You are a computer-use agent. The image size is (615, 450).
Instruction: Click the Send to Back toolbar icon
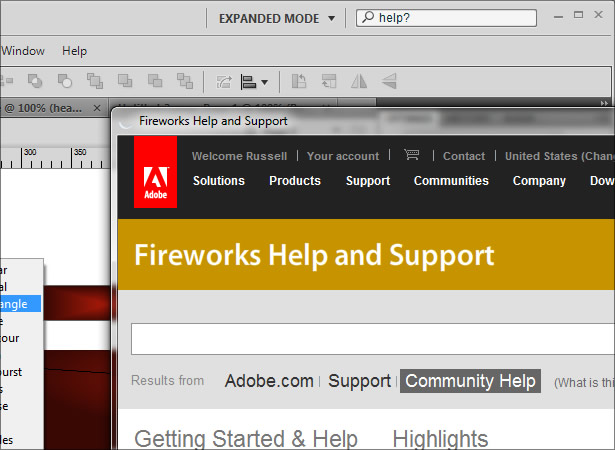tap(185, 81)
